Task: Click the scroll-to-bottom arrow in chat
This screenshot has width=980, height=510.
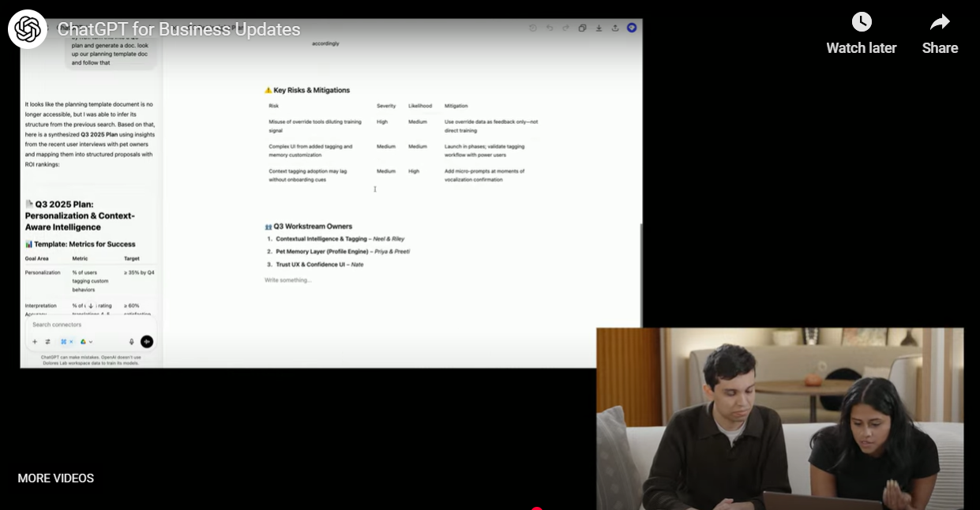Action: 91,306
